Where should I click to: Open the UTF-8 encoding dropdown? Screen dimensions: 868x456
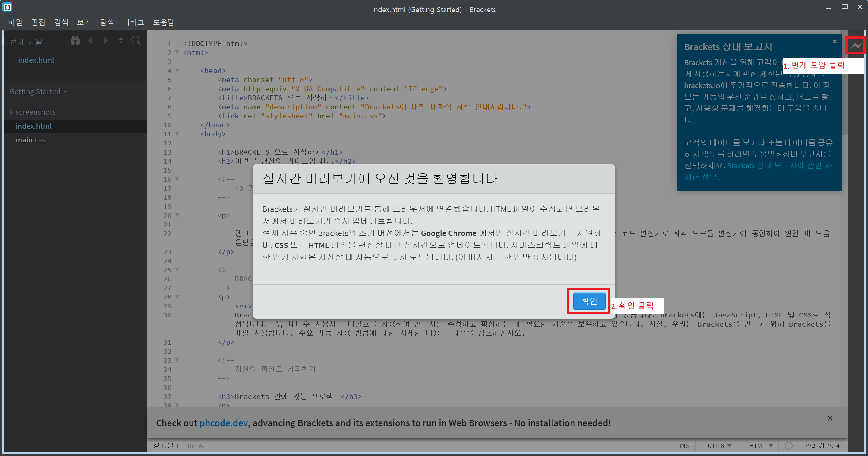pyautogui.click(x=719, y=445)
